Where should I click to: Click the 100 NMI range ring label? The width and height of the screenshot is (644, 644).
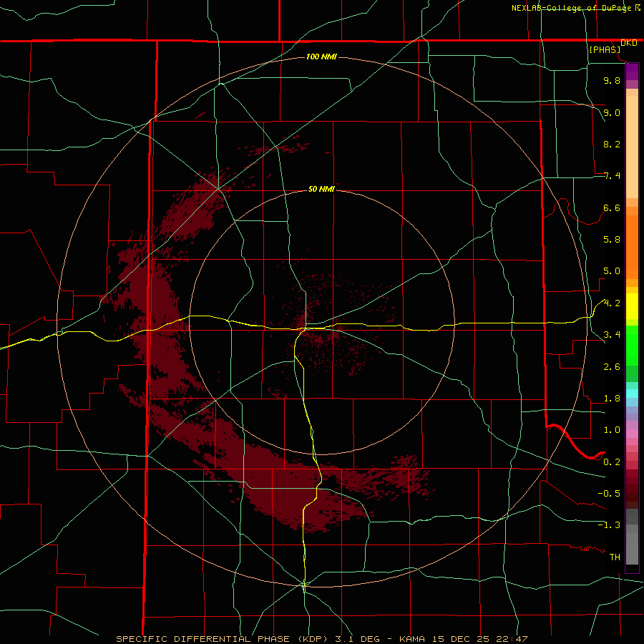pyautogui.click(x=321, y=57)
